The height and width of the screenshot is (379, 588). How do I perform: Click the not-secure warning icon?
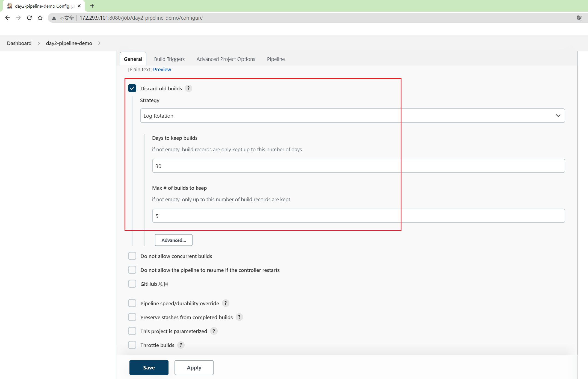[x=54, y=18]
